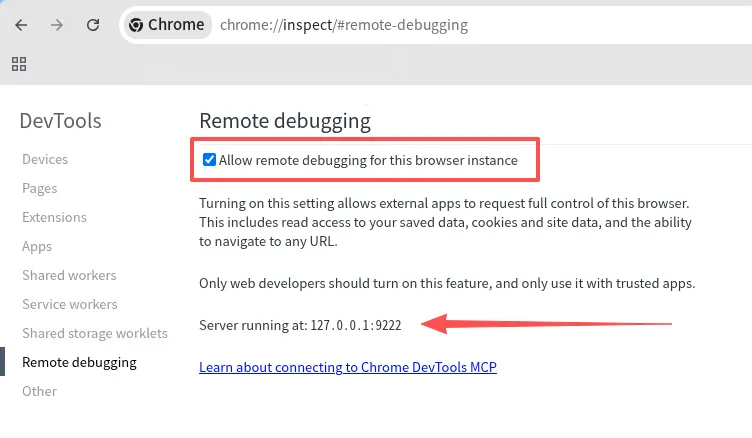Click the Allow remote debugging label text

(368, 160)
